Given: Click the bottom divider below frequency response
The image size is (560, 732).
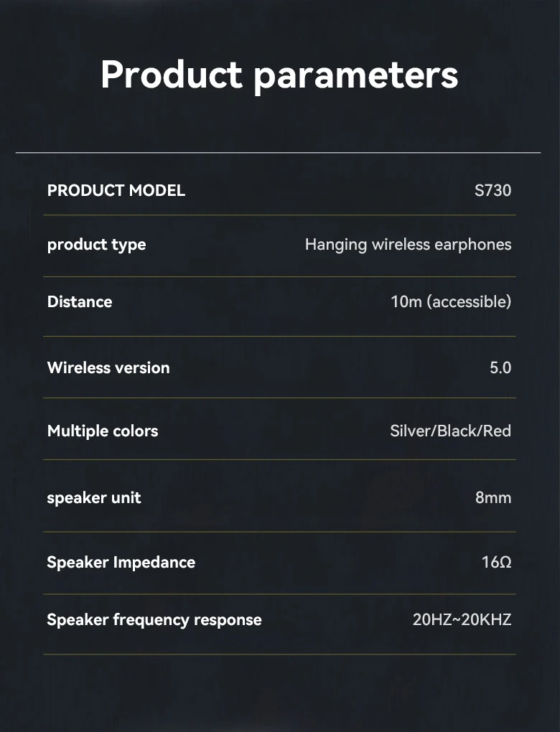Looking at the screenshot, I should coord(279,654).
